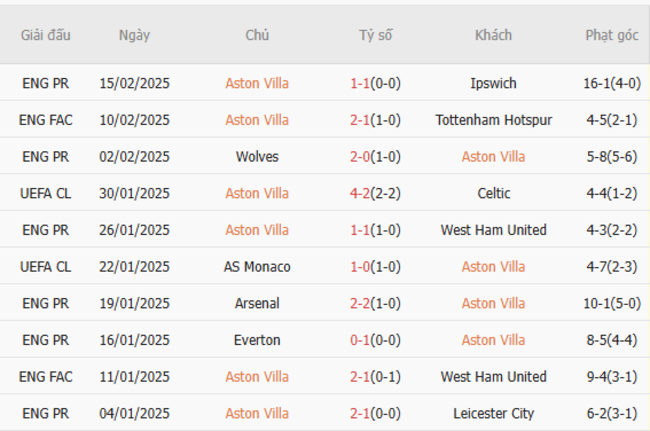Viewport: 650px width, 431px height.
Task: Click the Giải đấu column header
Action: click(x=45, y=35)
